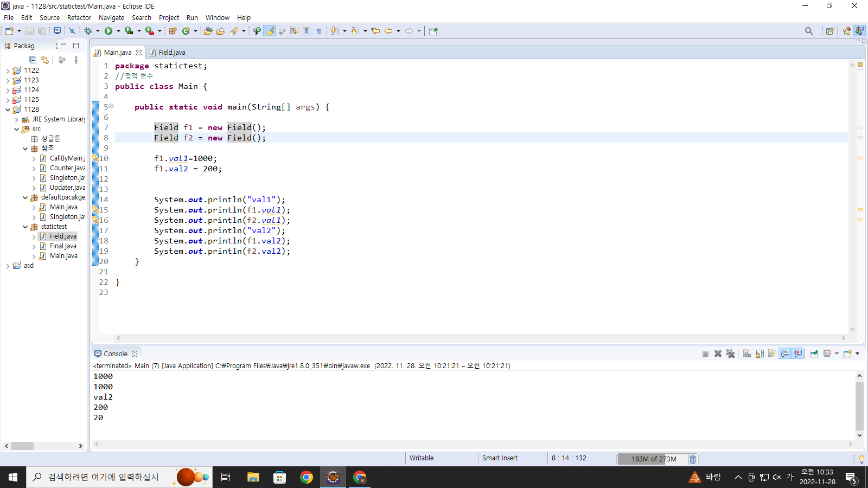
Task: Click the New Java Class icon
Action: pyautogui.click(x=186, y=31)
